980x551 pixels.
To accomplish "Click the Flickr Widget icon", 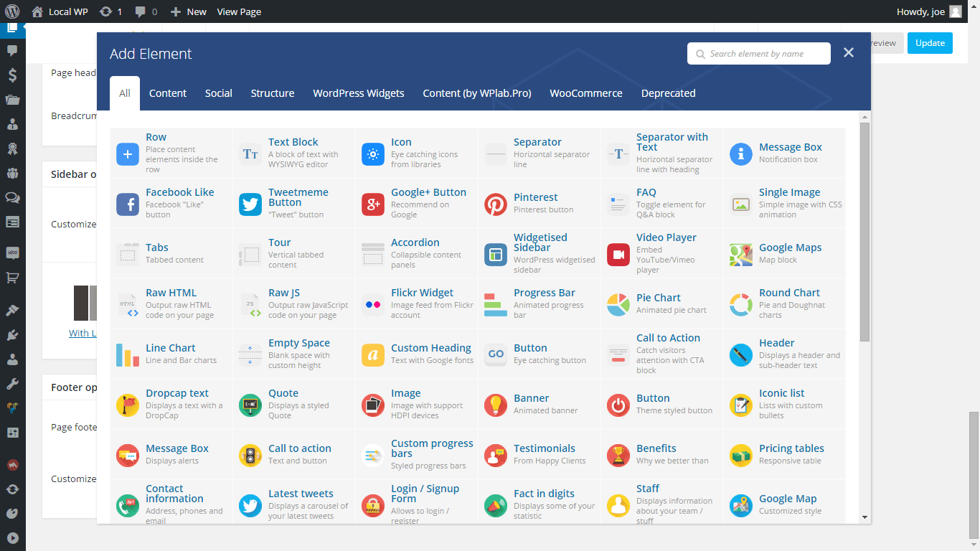I will [x=373, y=305].
